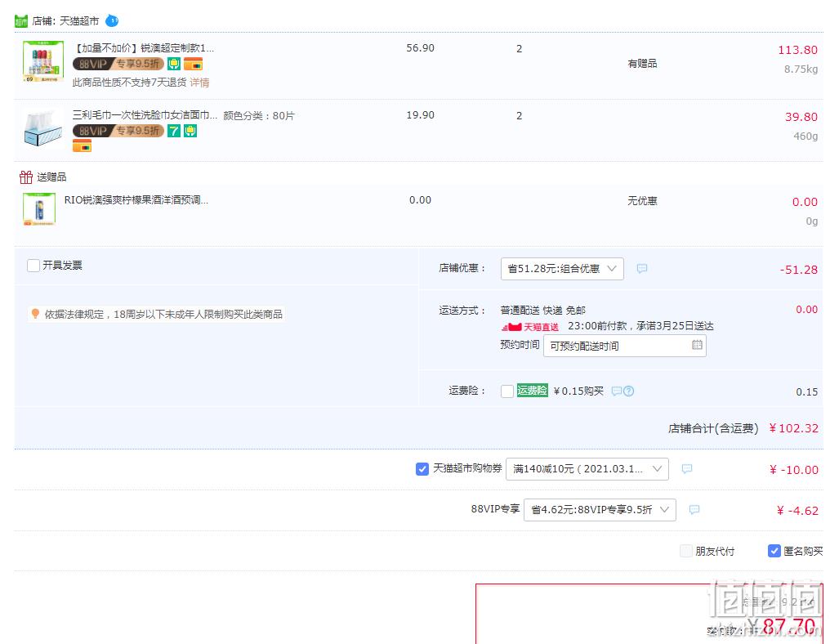Click the 8.75kg weight text
This screenshot has height=644, width=830.
tap(801, 69)
